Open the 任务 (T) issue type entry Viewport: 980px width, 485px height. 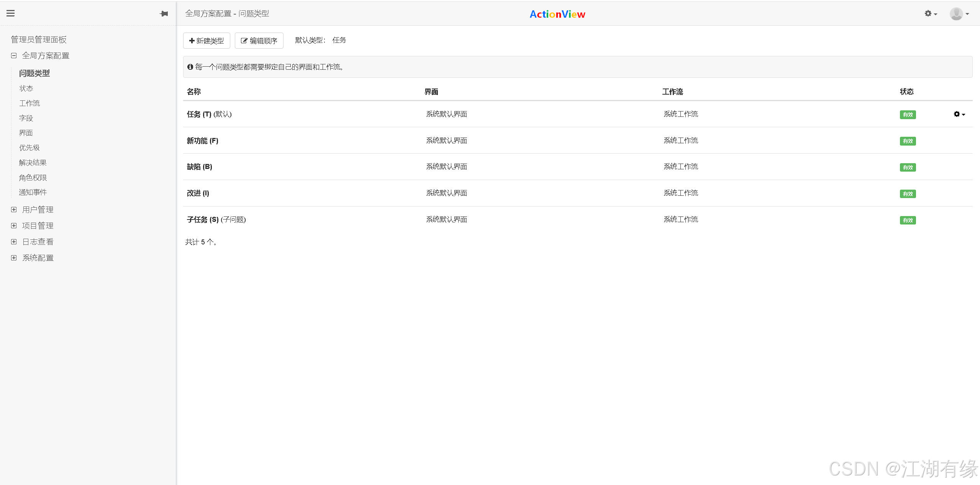[x=200, y=114]
